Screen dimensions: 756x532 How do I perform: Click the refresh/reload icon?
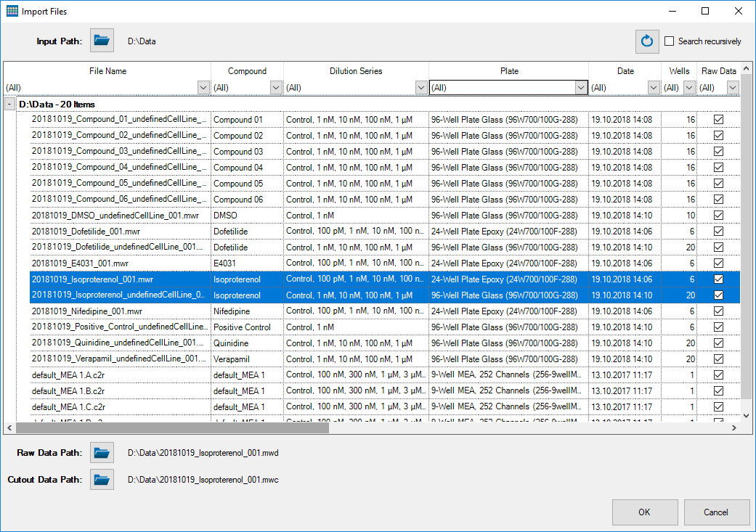pos(647,41)
